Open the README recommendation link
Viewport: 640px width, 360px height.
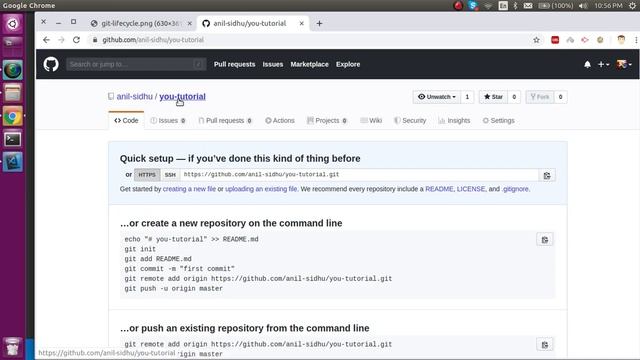(439, 189)
